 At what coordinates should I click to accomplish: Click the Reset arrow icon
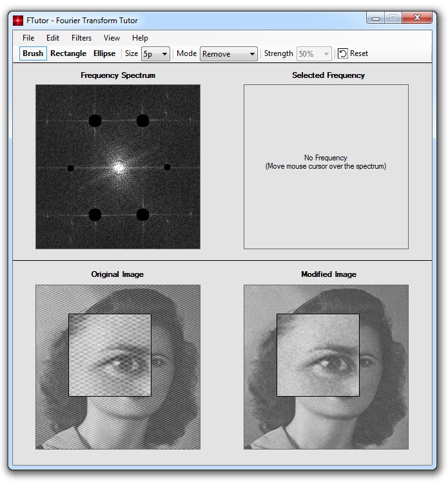coord(342,53)
